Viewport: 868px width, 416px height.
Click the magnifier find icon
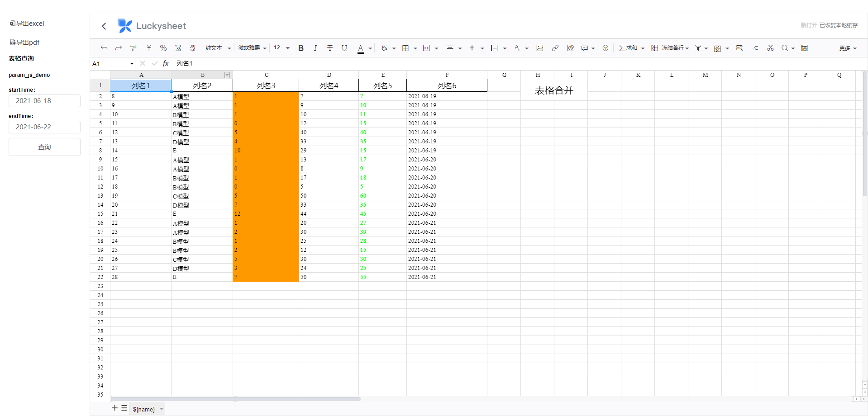785,48
